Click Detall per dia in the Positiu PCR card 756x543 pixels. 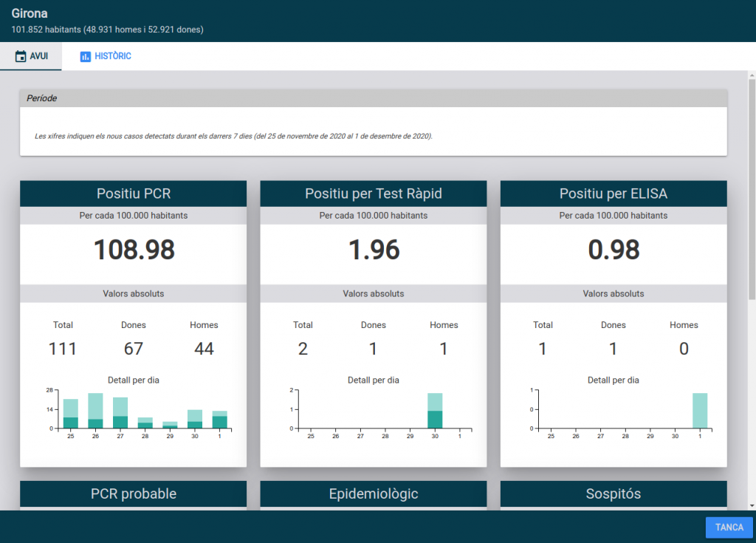click(133, 380)
